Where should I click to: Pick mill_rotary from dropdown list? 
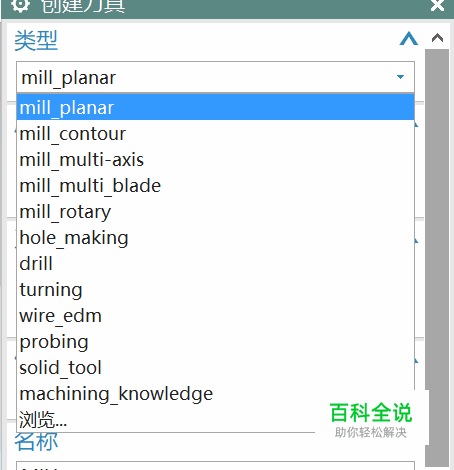point(215,212)
